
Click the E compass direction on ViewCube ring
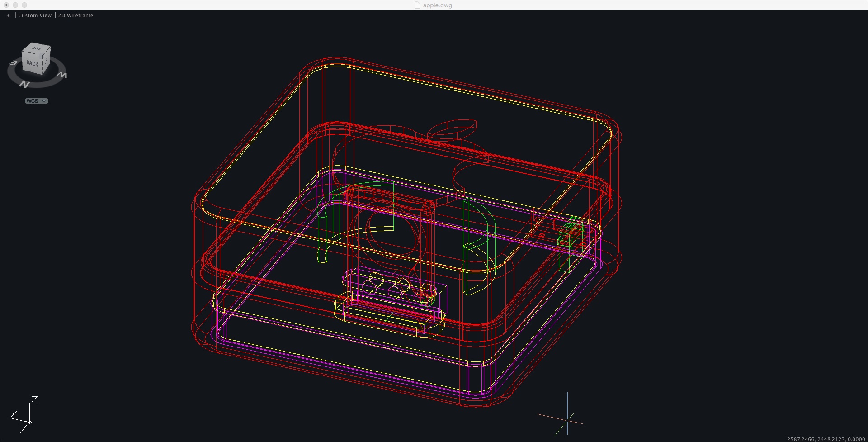pyautogui.click(x=14, y=62)
